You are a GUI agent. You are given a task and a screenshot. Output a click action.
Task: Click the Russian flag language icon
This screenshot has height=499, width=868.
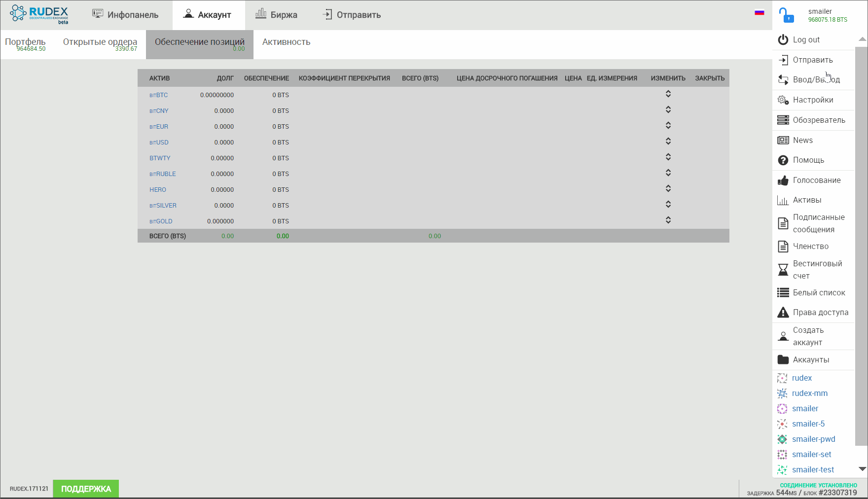759,12
